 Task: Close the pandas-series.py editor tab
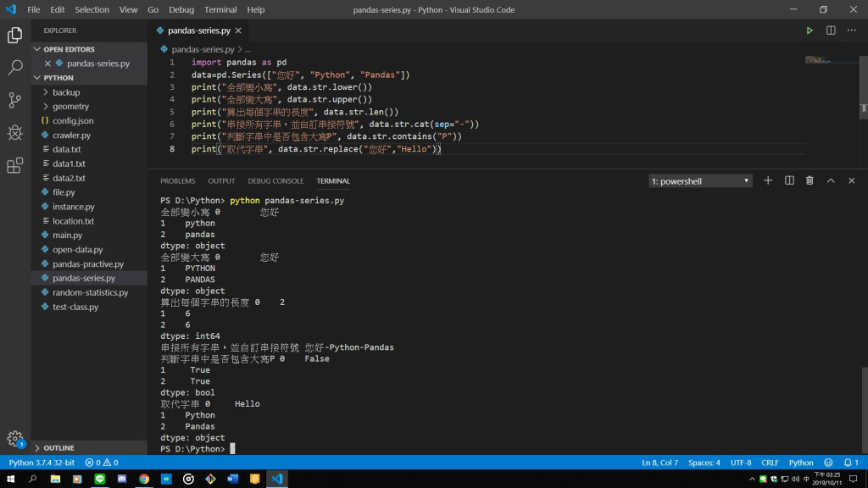point(238,30)
